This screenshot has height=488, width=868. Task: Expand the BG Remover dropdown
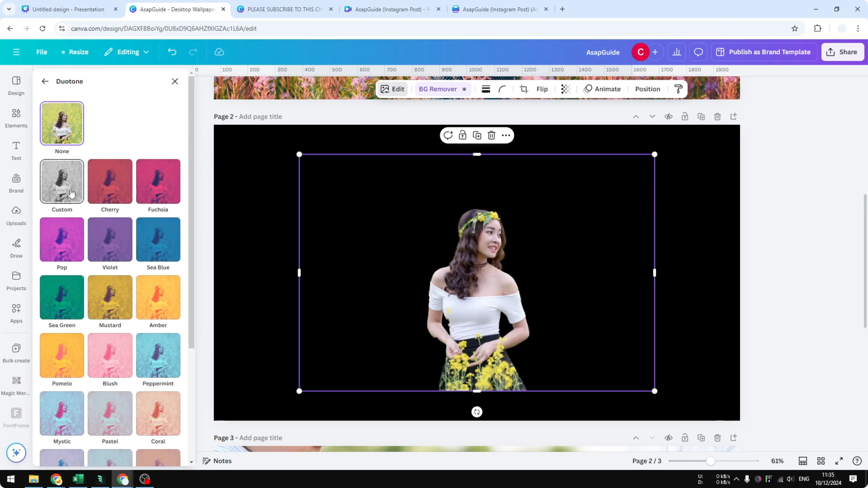pyautogui.click(x=465, y=89)
